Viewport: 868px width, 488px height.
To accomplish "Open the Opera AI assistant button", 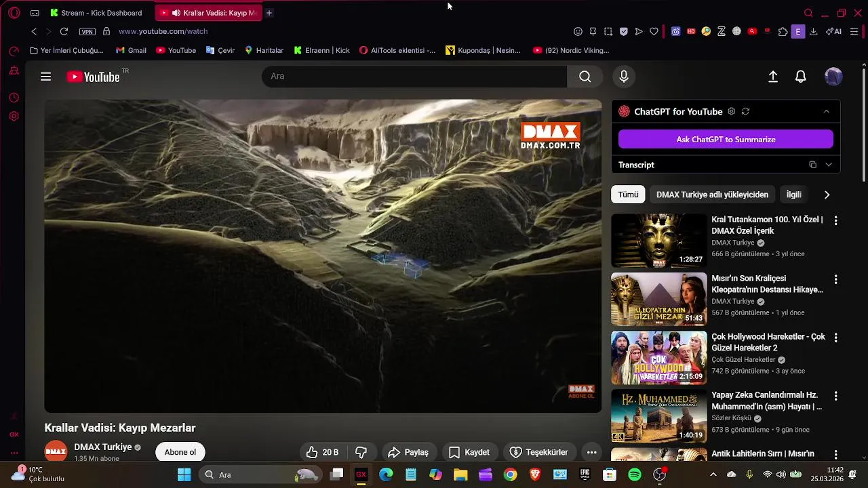I will (x=833, y=31).
